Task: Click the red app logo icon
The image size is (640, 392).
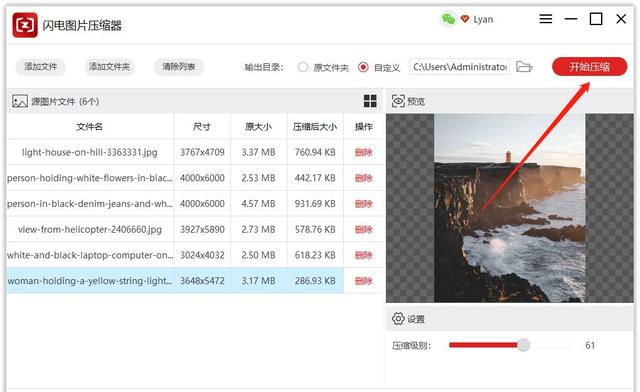Action: (x=25, y=25)
